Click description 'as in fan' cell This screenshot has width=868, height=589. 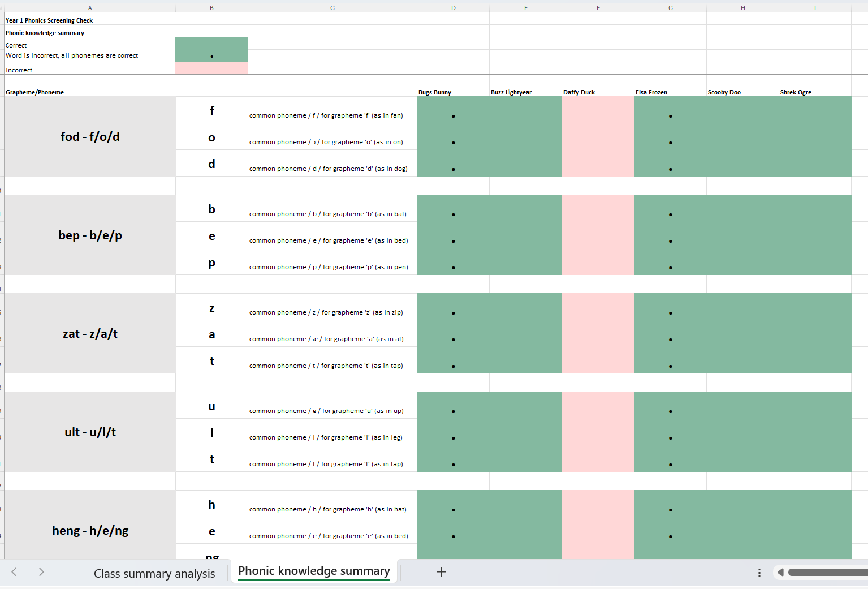coord(332,110)
